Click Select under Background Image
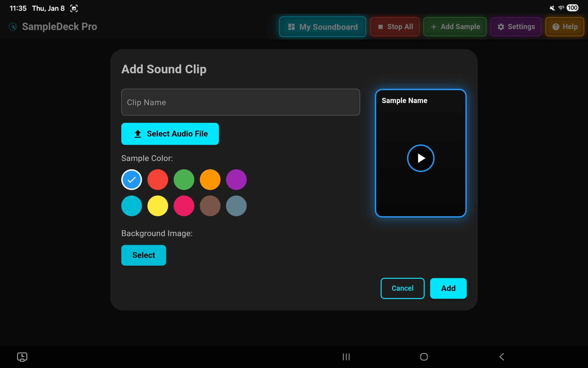This screenshot has height=368, width=588. [x=143, y=255]
